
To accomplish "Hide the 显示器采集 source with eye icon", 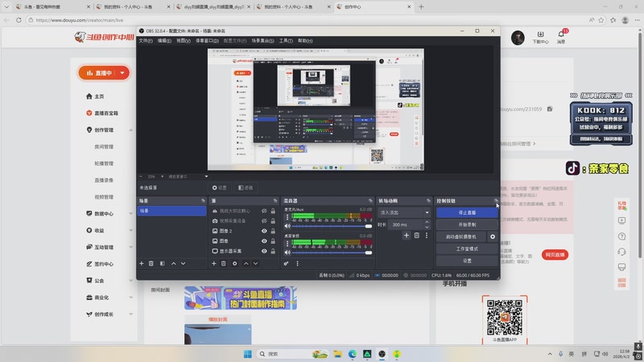I will pos(264,251).
